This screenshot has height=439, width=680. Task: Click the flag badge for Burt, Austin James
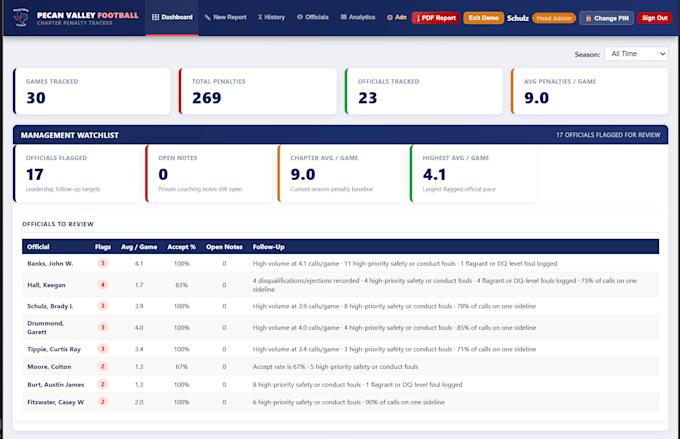coord(103,384)
